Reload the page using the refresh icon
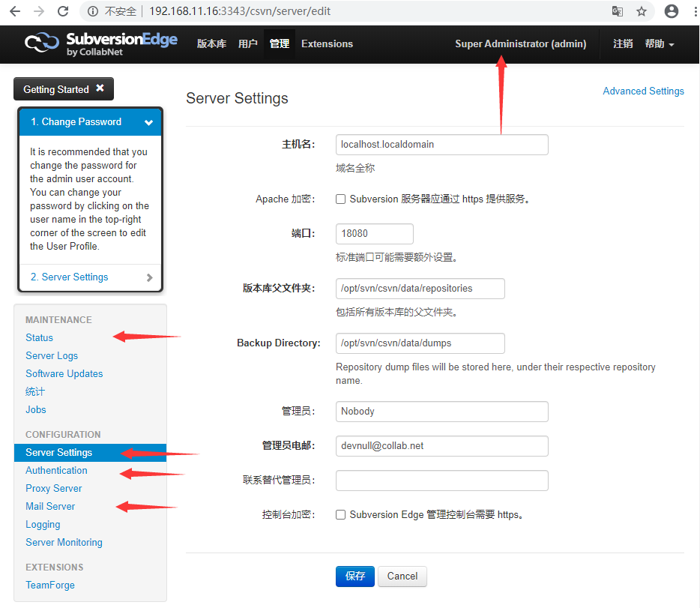This screenshot has height=608, width=700. point(63,11)
